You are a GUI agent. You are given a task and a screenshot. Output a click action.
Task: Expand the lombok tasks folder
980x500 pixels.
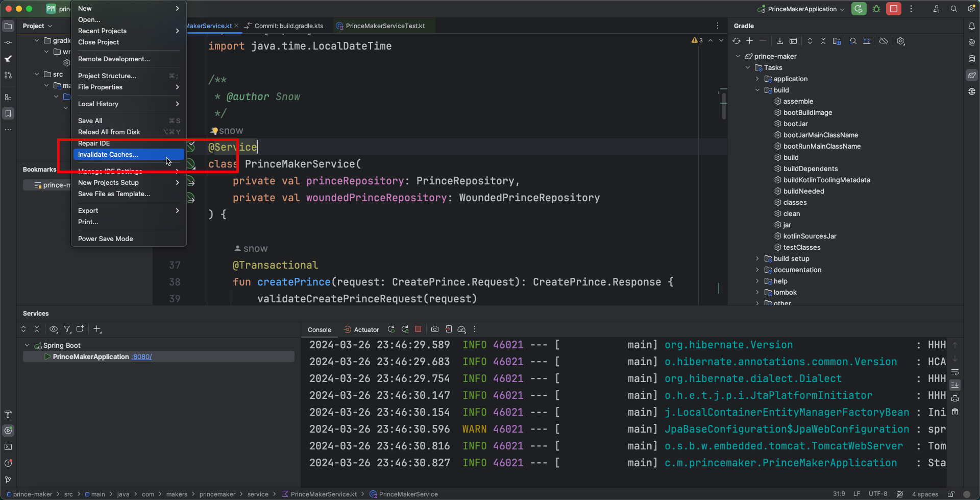757,292
